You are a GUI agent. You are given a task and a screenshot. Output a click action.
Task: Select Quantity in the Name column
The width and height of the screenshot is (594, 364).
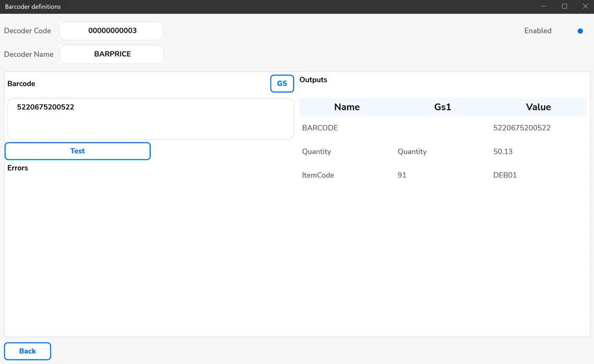pyautogui.click(x=316, y=152)
